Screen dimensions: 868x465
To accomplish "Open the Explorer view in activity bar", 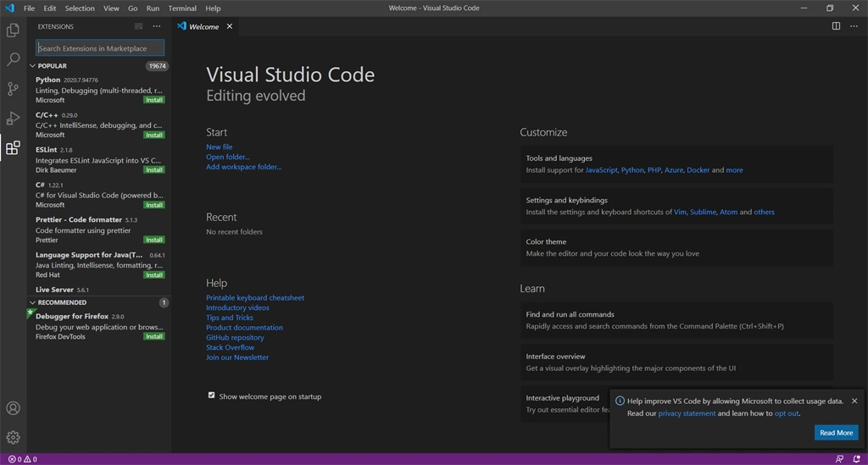I will [x=13, y=30].
